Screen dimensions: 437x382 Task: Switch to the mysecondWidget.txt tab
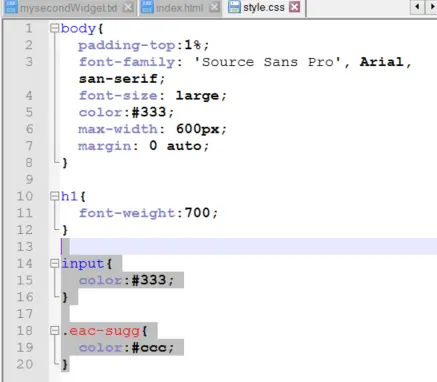coord(69,8)
